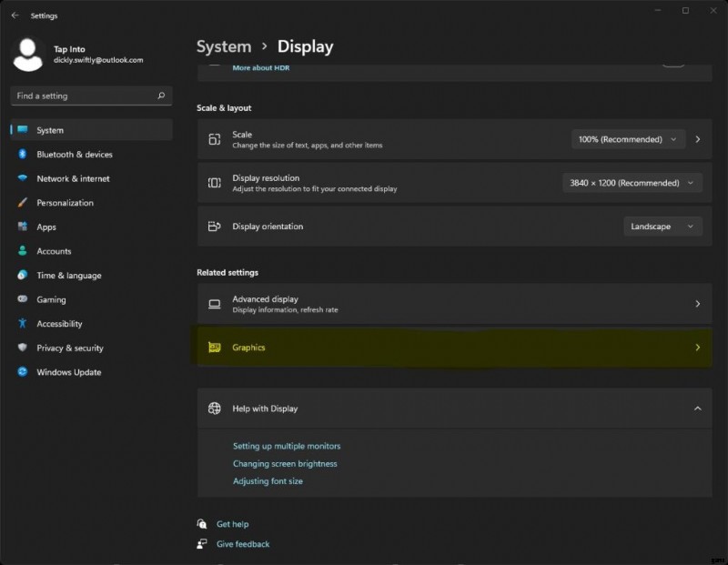728x565 pixels.
Task: Open the Display resolution dropdown
Action: [632, 183]
